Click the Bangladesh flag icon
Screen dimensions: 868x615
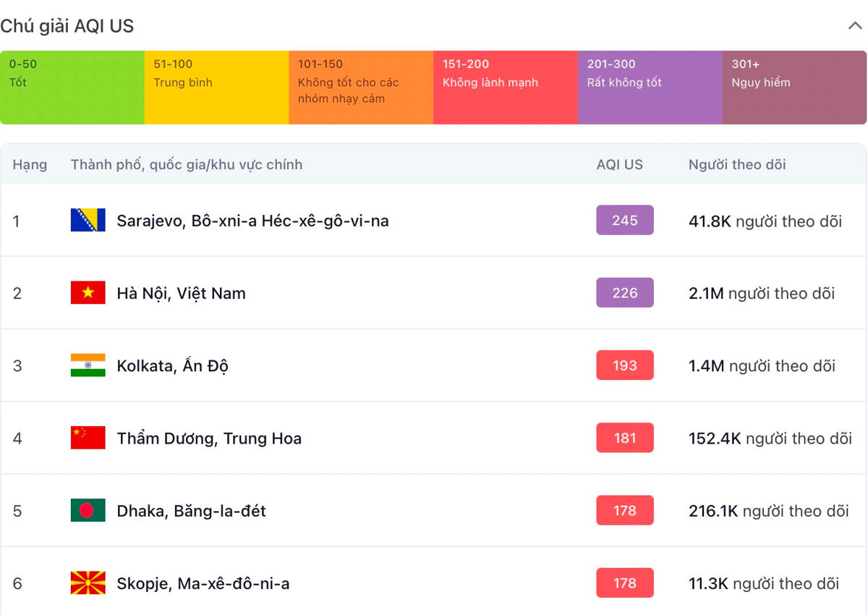[x=88, y=511]
